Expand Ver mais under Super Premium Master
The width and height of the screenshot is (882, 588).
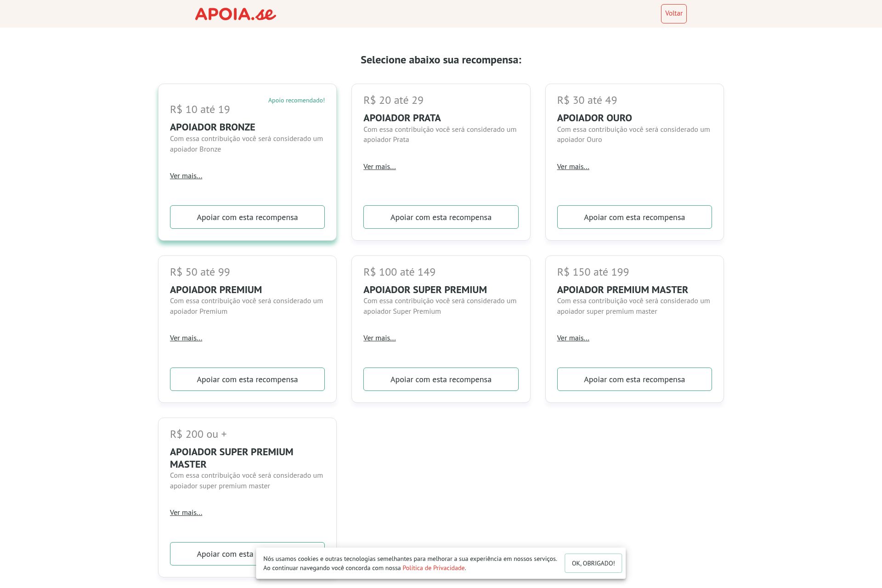(186, 513)
